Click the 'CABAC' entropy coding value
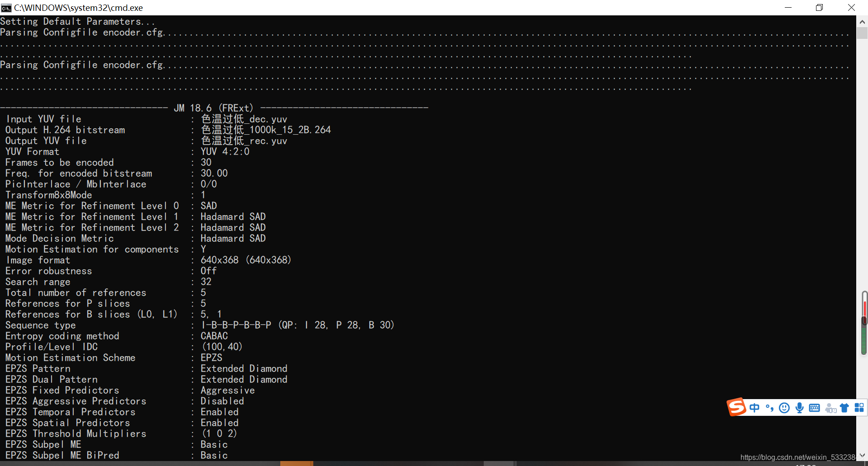This screenshot has width=868, height=466. pyautogui.click(x=214, y=336)
